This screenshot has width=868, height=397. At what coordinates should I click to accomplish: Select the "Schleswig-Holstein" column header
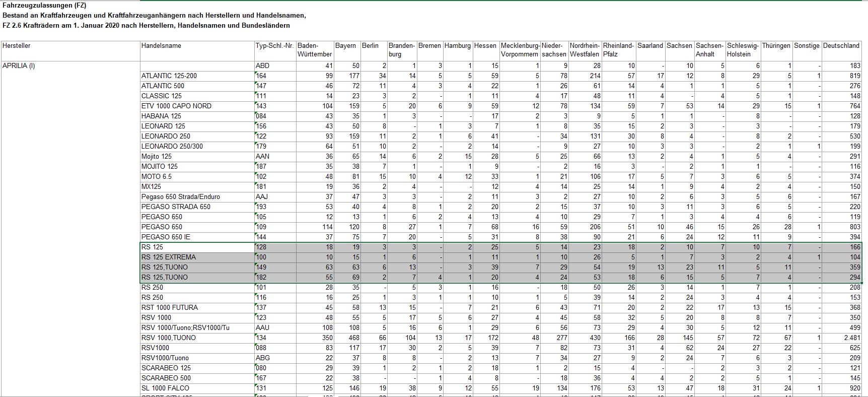(742, 50)
